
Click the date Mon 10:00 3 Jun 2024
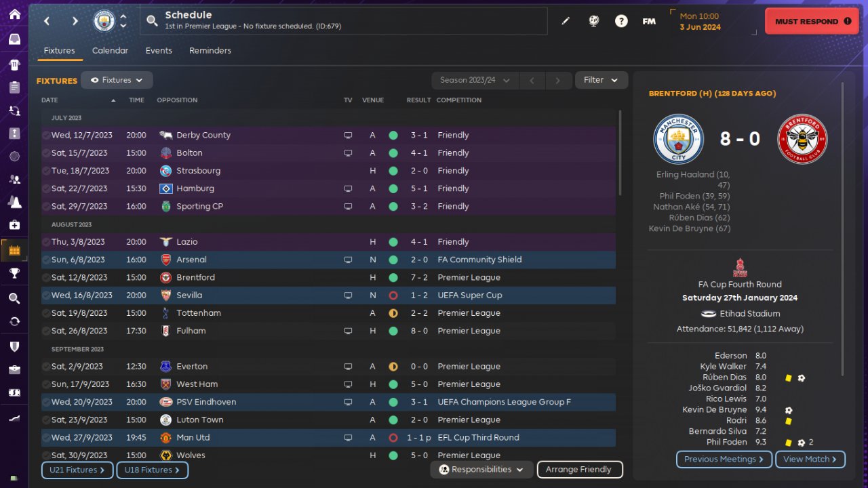(x=700, y=22)
